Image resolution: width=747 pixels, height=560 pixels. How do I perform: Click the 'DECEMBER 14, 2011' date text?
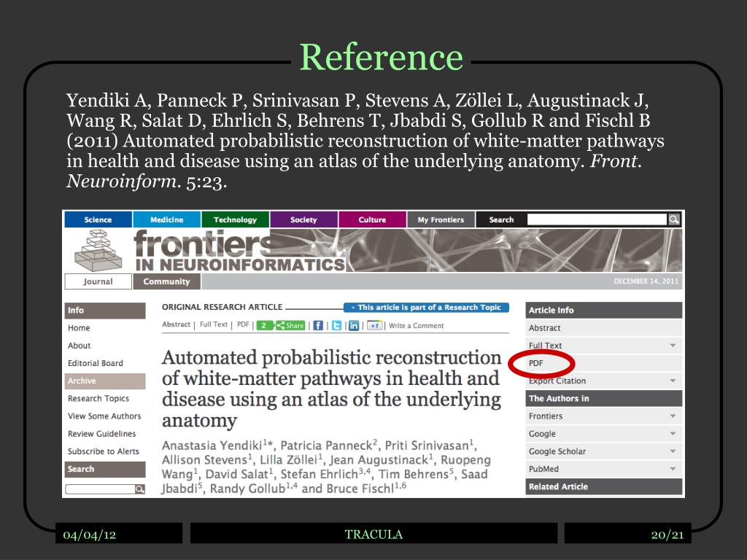[x=646, y=281]
